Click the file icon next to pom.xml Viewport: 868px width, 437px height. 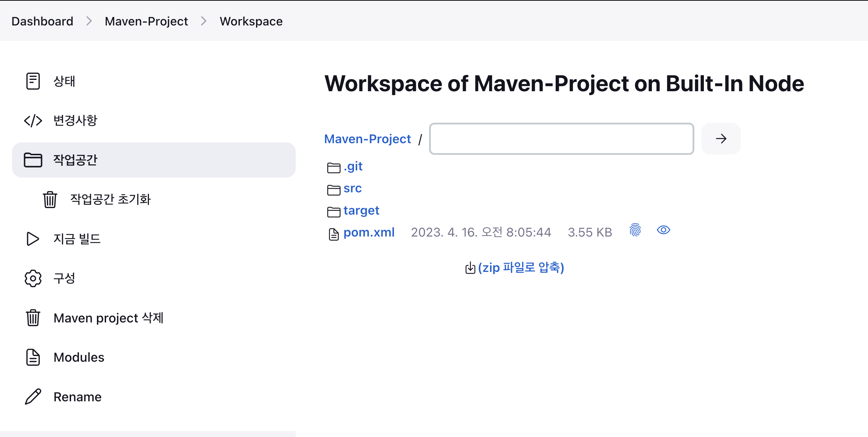pos(334,234)
